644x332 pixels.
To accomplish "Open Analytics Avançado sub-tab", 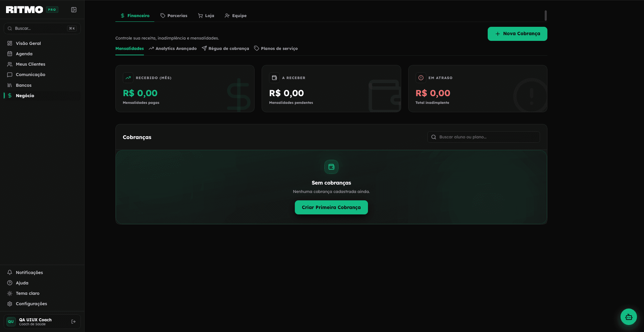I will (x=173, y=49).
